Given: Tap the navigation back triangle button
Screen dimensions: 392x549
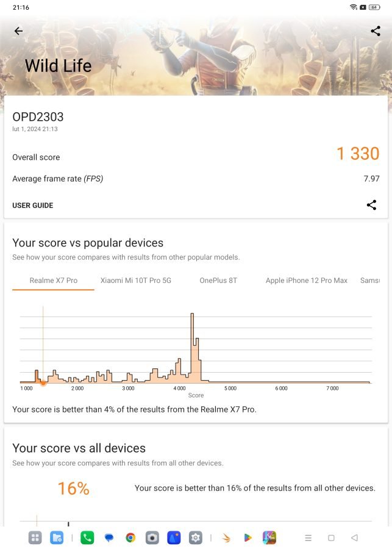Looking at the screenshot, I should click(354, 537).
